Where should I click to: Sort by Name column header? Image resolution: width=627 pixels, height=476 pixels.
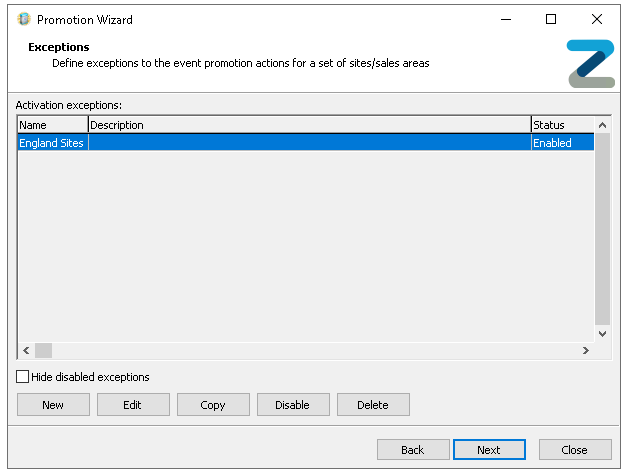[52, 125]
